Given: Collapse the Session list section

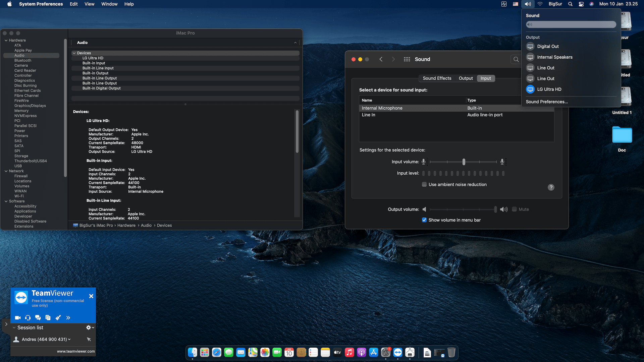Looking at the screenshot, I should [14, 327].
